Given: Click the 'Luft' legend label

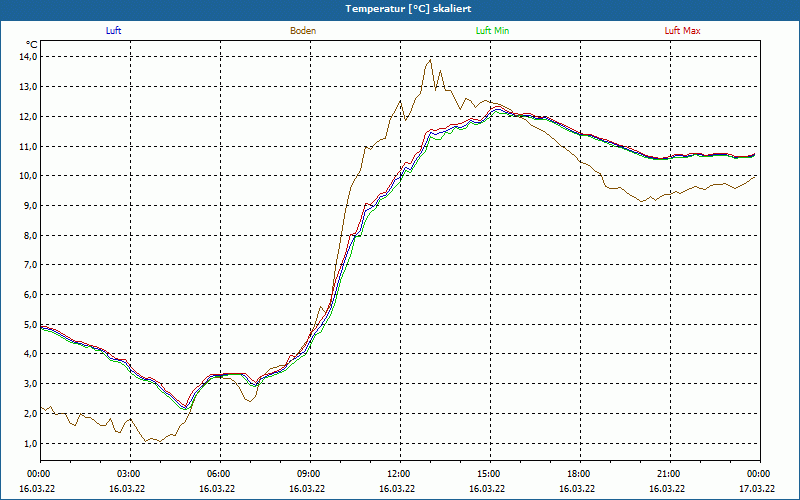Looking at the screenshot, I should point(113,31).
